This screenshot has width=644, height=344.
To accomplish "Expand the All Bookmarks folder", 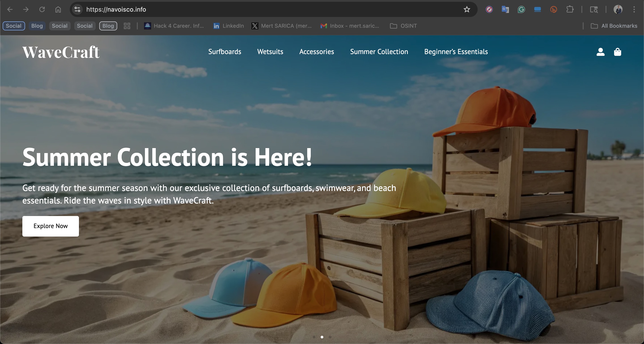I will pyautogui.click(x=614, y=26).
